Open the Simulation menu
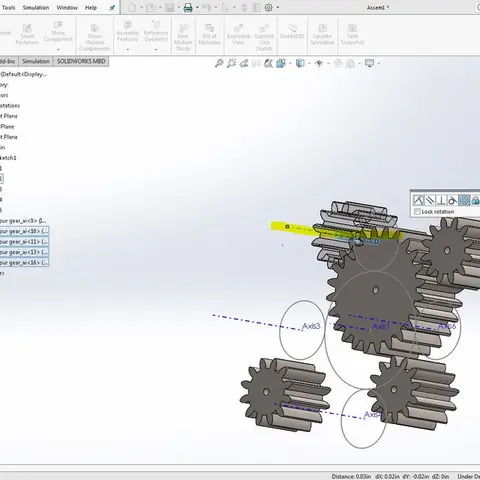Image resolution: width=480 pixels, height=480 pixels. pyautogui.click(x=36, y=7)
